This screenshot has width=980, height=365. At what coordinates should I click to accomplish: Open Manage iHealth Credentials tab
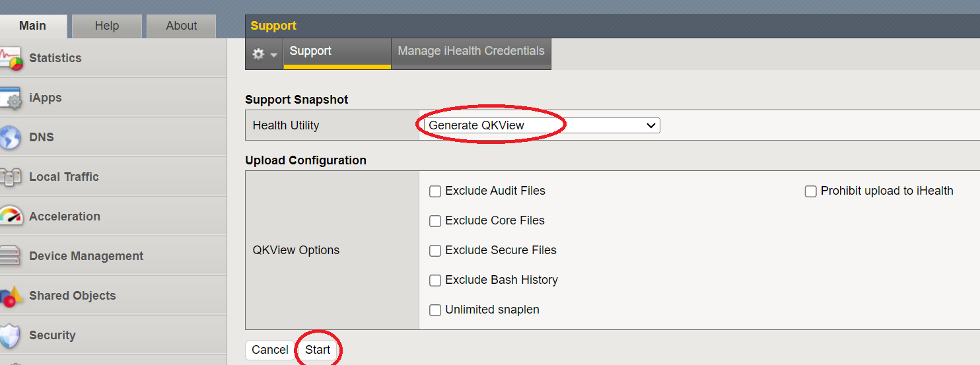click(x=472, y=53)
